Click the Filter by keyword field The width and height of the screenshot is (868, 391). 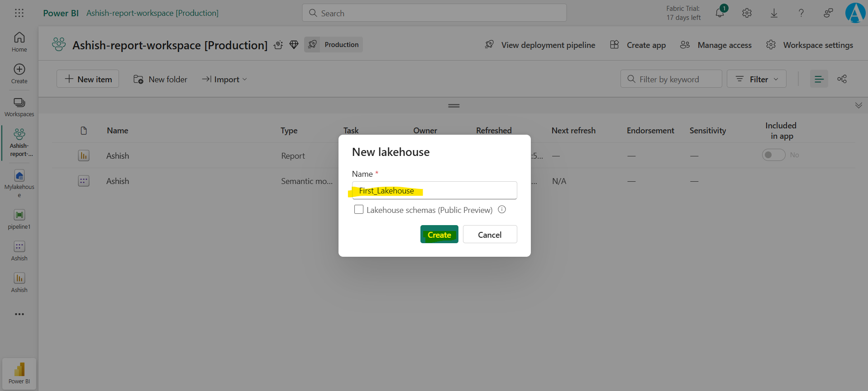pos(671,79)
